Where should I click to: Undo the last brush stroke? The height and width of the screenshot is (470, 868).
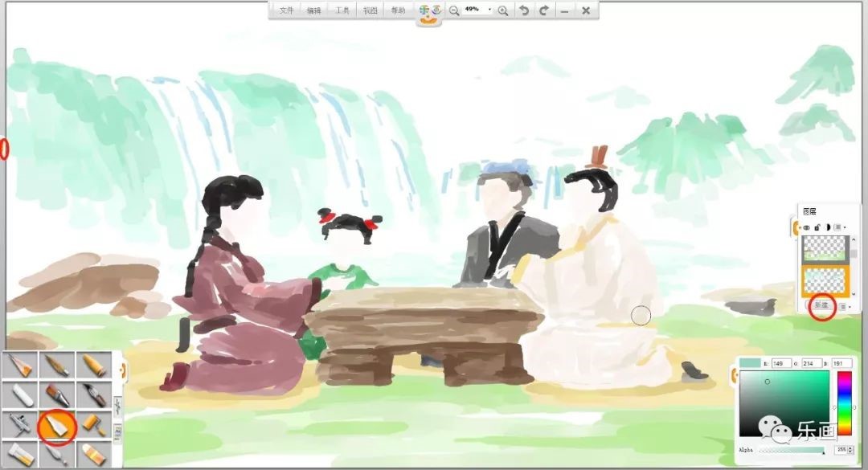[x=524, y=10]
